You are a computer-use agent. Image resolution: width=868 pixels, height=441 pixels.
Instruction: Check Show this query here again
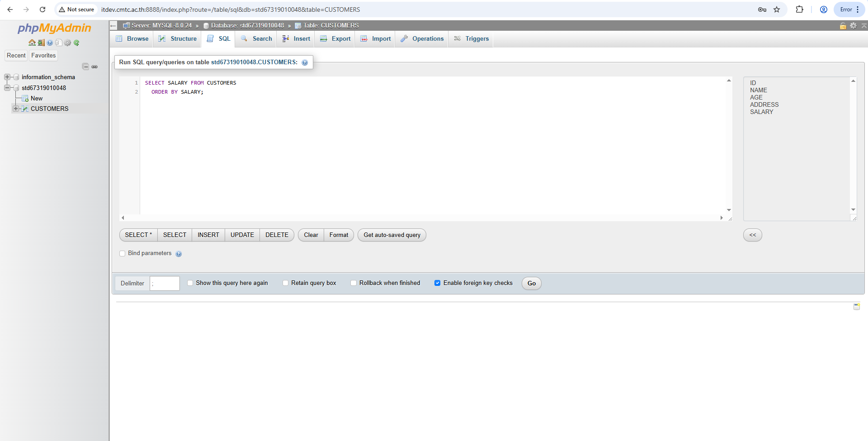pyautogui.click(x=190, y=283)
